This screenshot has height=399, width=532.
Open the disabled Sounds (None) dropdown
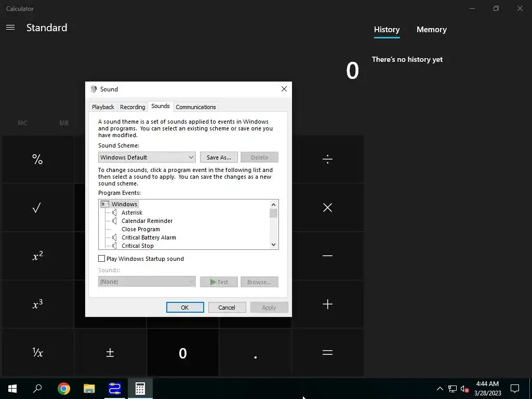tap(147, 282)
